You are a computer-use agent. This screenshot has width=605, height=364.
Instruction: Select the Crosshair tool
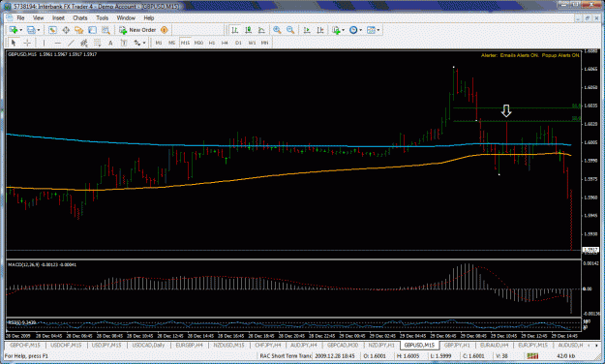click(27, 43)
